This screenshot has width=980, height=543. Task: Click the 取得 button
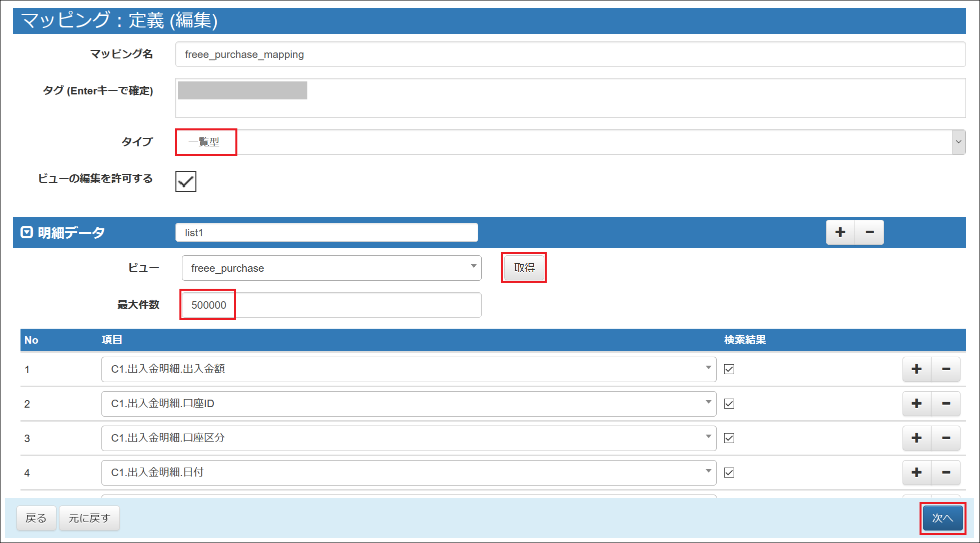[x=524, y=268]
